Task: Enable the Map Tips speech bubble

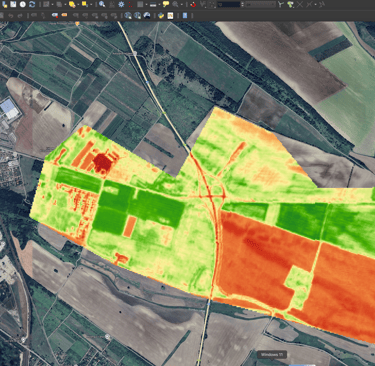Action: [166, 4]
